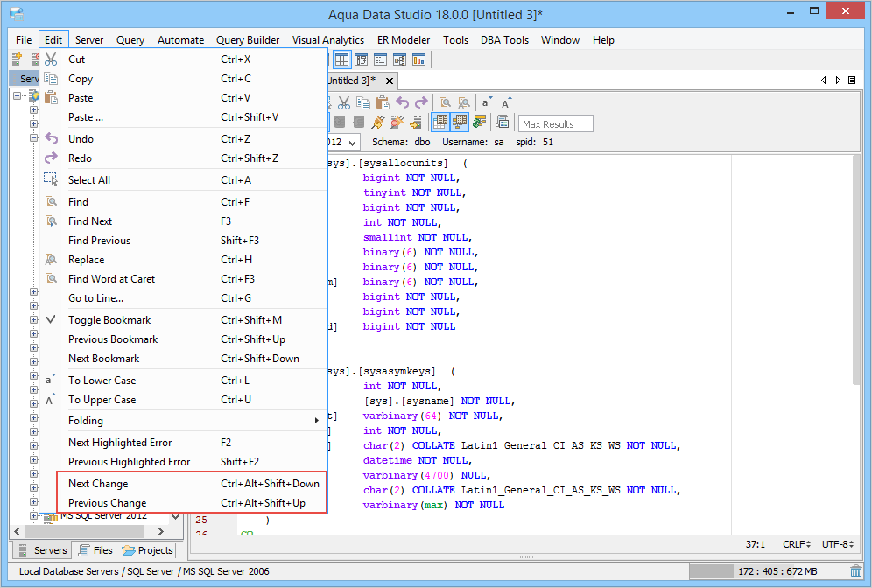Switch to the Projects tab
Viewport: 872px width, 588px height.
[x=148, y=550]
